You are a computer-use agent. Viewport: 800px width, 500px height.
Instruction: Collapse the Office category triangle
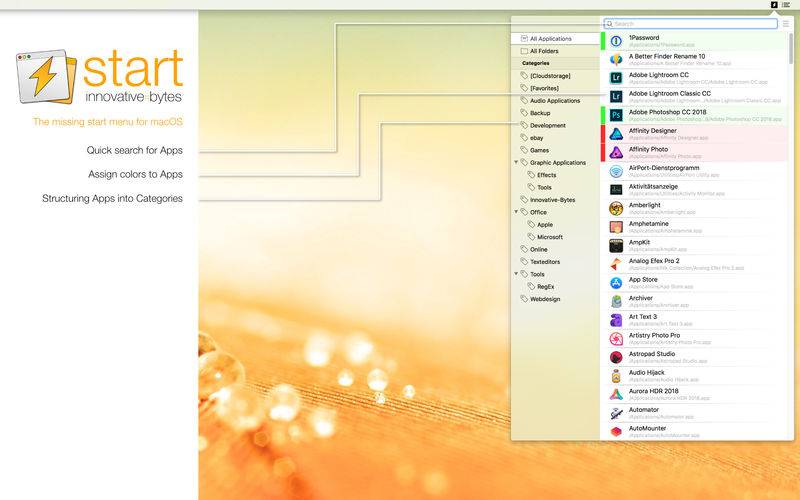(516, 212)
